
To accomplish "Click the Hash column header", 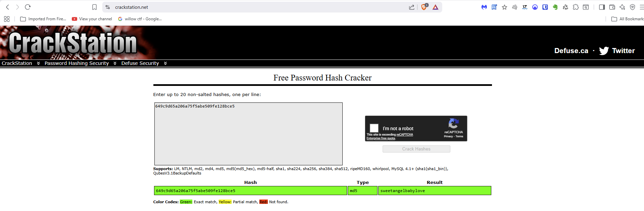I will click(251, 182).
